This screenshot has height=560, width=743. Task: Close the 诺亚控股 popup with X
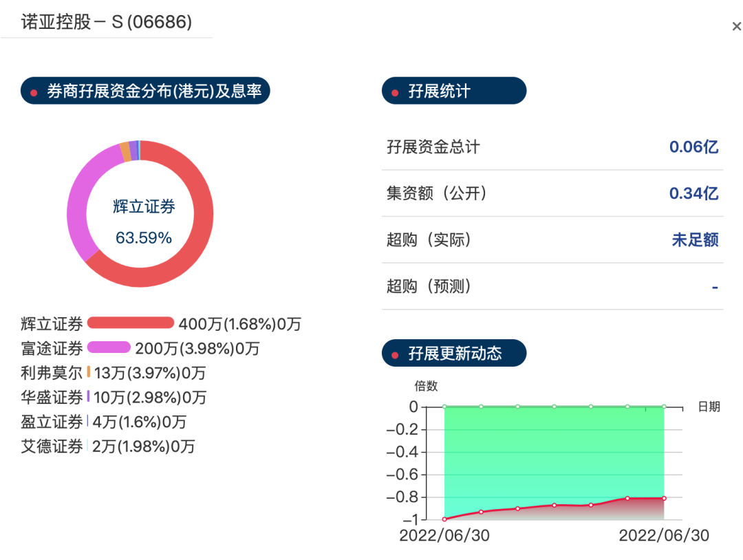736,27
